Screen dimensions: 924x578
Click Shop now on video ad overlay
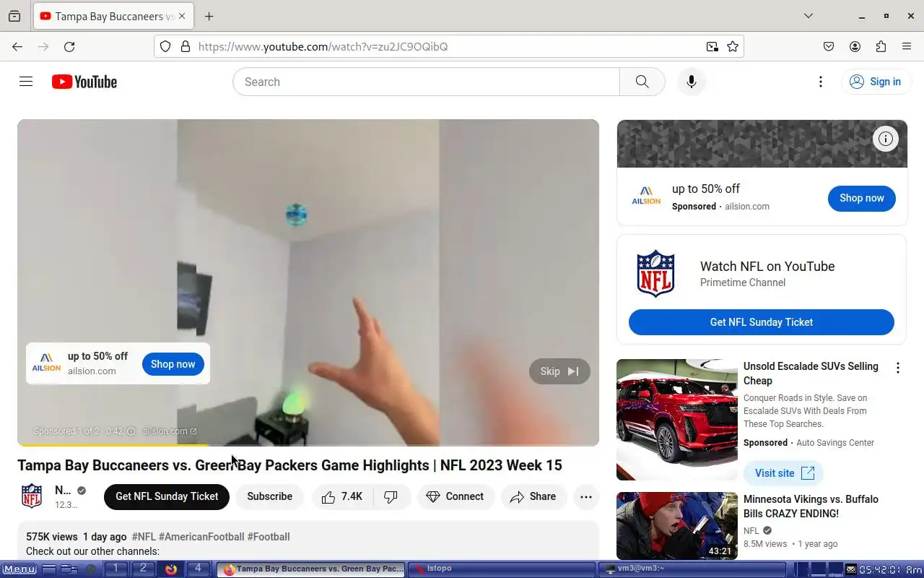173,364
